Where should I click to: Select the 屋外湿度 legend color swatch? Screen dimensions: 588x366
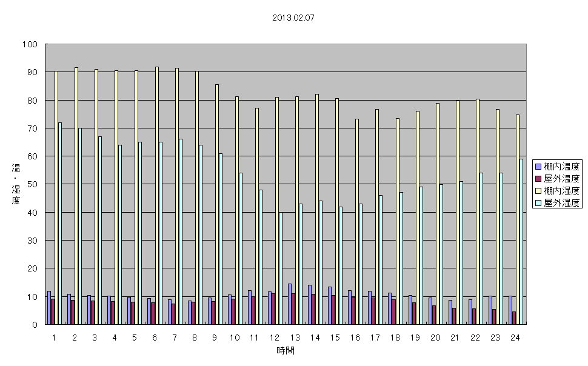click(538, 203)
